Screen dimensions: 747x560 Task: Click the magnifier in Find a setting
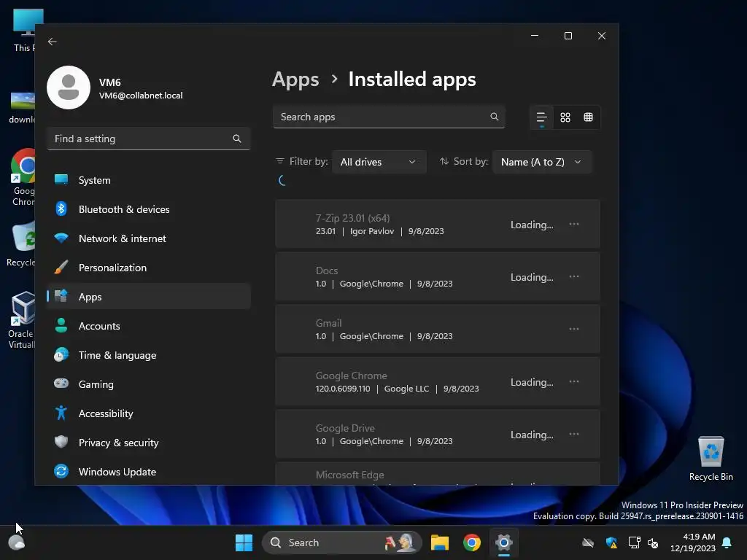[237, 139]
